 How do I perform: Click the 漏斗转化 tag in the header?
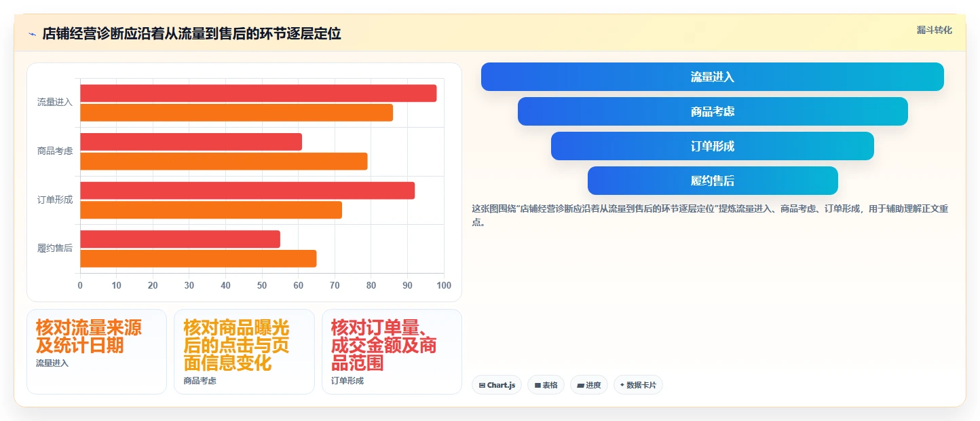tap(935, 30)
